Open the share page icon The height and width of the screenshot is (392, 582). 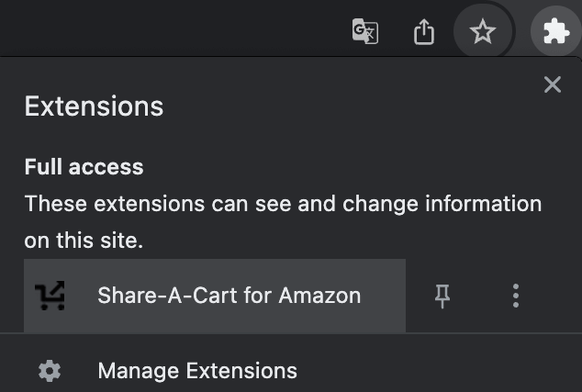click(x=423, y=32)
